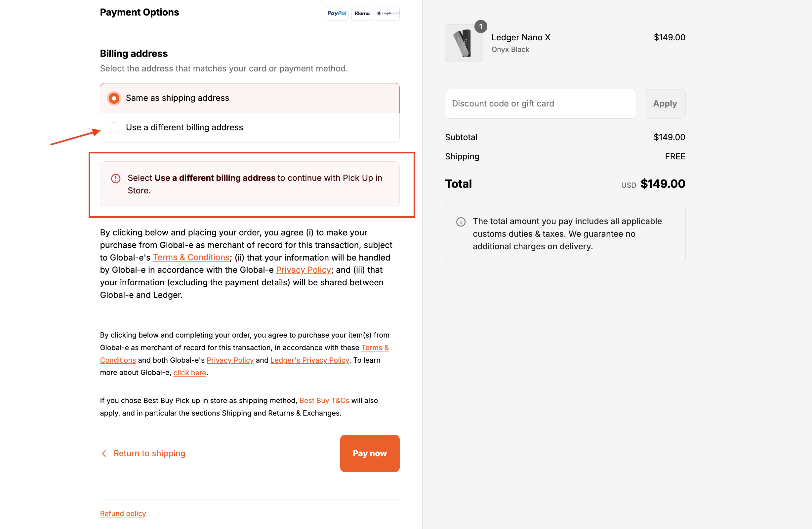Click the info icon beside customs duties note
This screenshot has width=812, height=529.
point(461,222)
